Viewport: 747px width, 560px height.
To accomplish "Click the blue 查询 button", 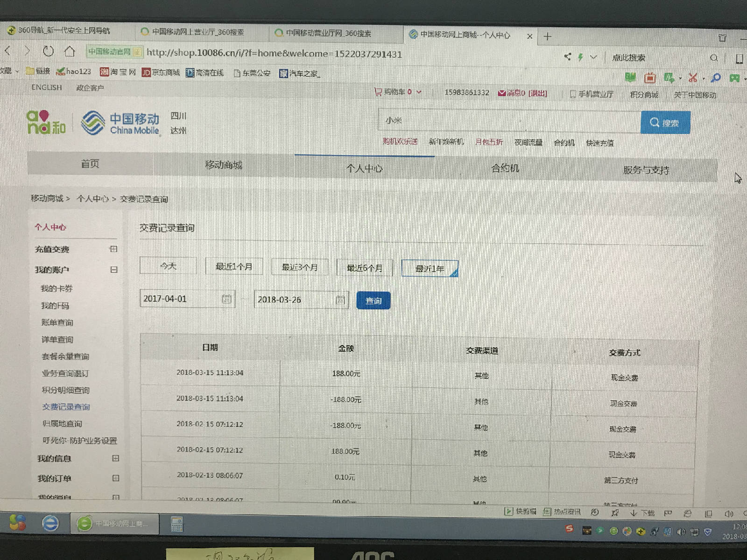I will (x=373, y=301).
